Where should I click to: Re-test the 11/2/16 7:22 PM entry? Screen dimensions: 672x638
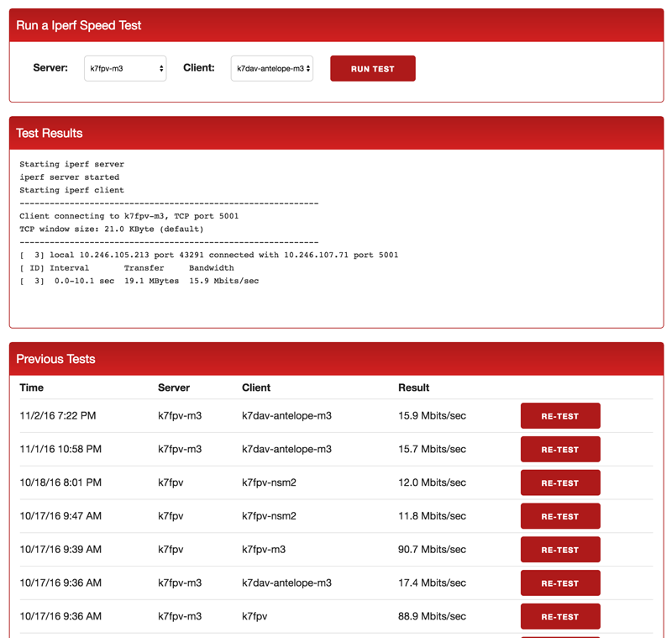pyautogui.click(x=560, y=415)
